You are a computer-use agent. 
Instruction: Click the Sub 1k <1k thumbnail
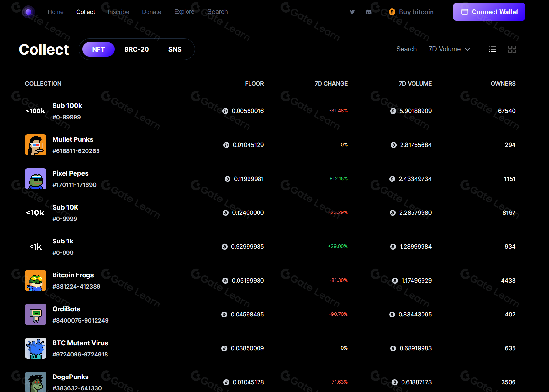[36, 247]
